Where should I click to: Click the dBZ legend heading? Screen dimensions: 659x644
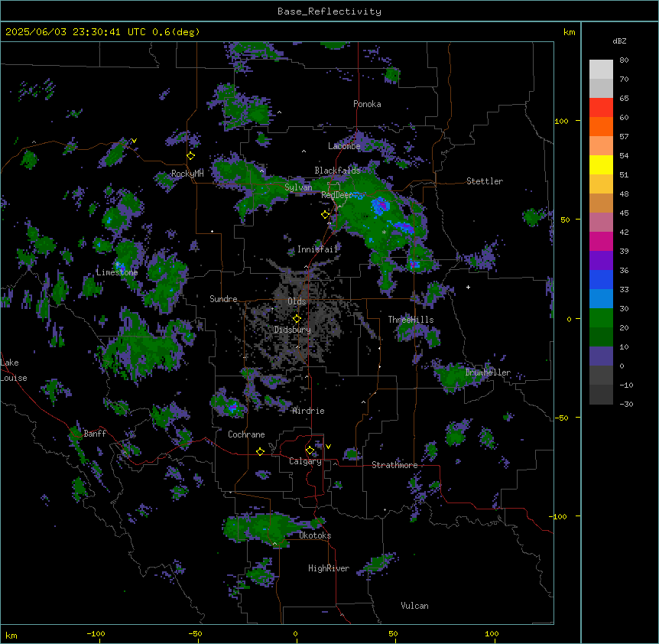(x=619, y=41)
